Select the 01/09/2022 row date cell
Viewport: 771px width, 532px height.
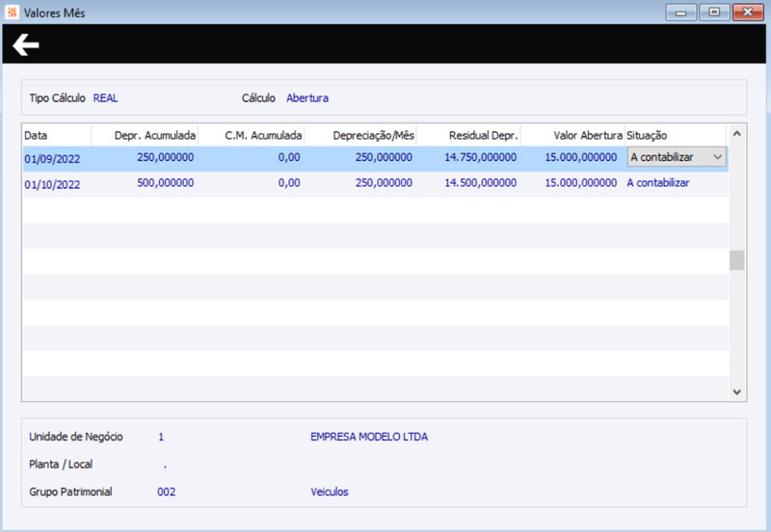52,159
